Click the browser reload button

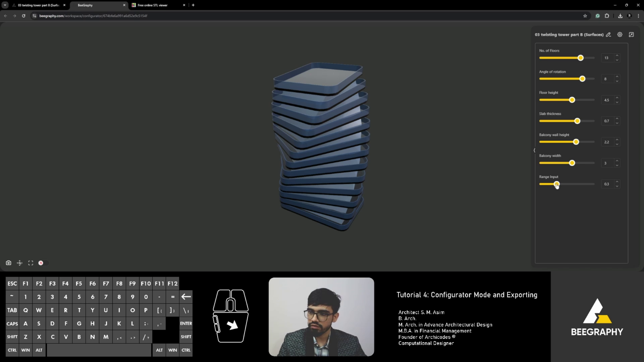click(23, 16)
